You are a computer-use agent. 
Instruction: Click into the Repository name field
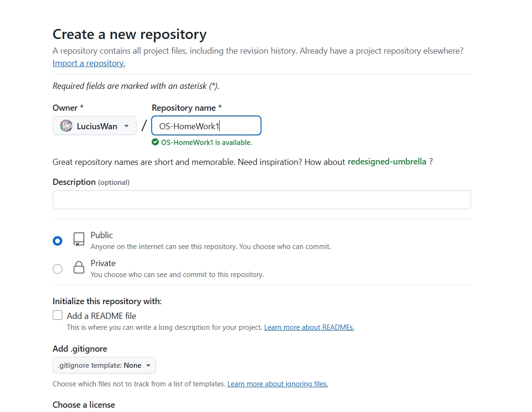[206, 126]
